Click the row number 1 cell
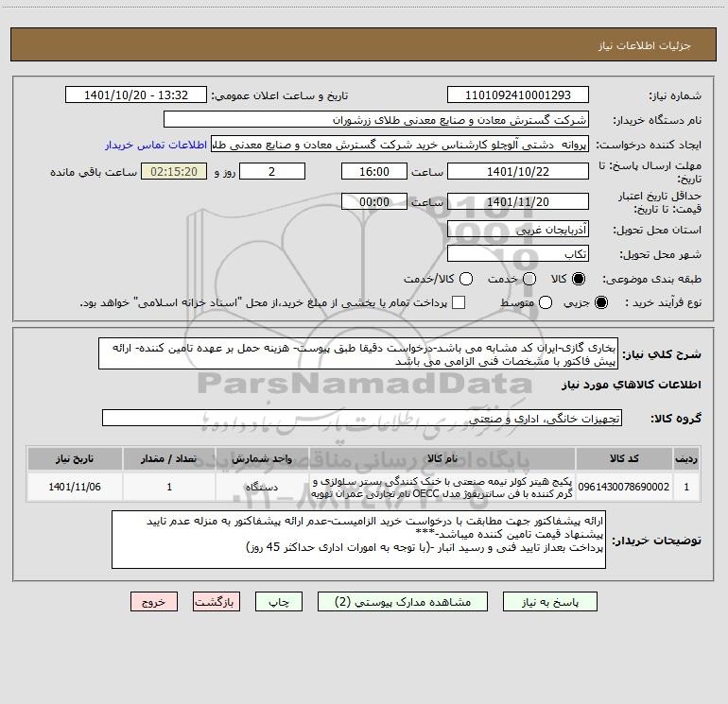This screenshot has height=704, width=728. coord(686,487)
